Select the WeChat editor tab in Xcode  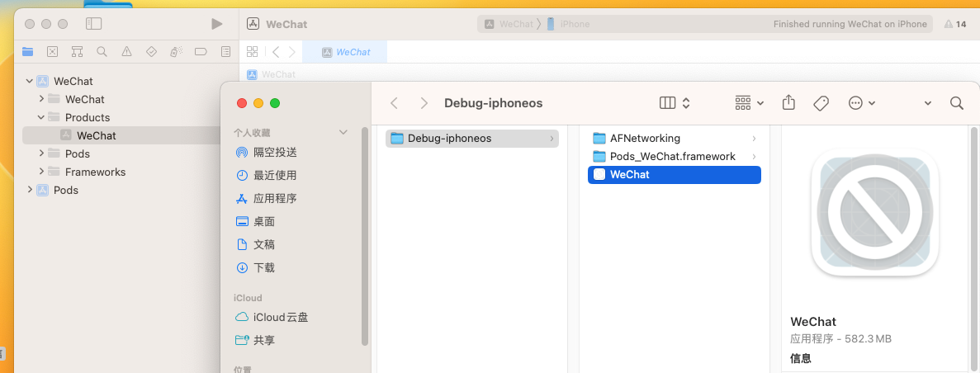click(x=344, y=52)
